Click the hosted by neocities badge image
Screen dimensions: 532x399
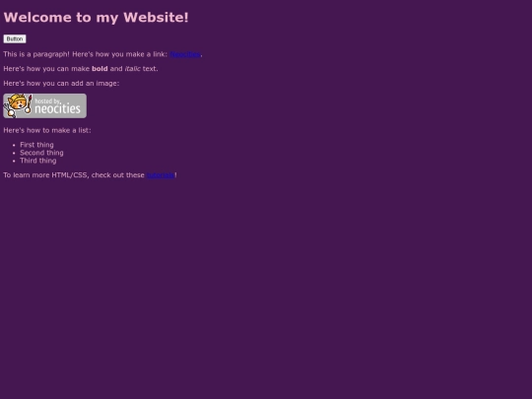point(44,105)
